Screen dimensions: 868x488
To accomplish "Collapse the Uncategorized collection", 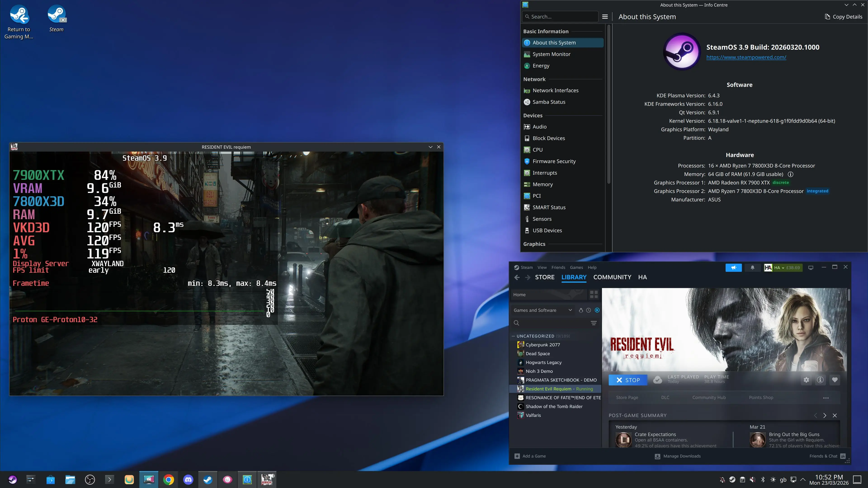I will point(514,336).
